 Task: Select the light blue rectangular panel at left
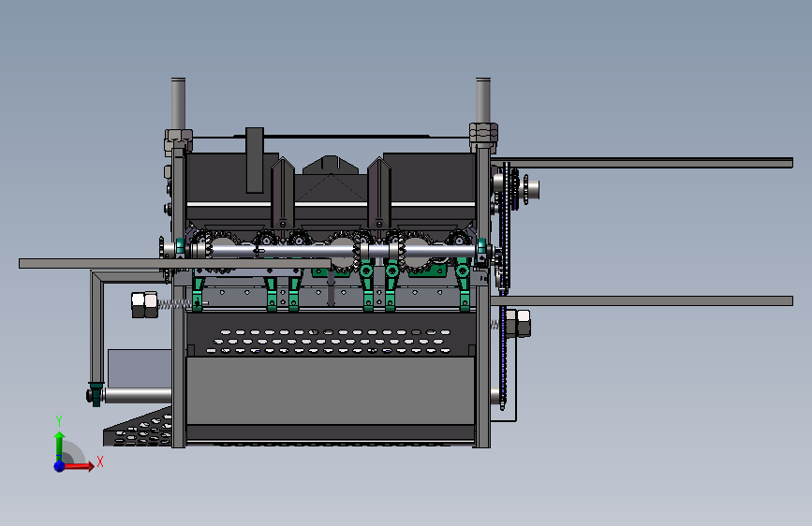[140, 368]
